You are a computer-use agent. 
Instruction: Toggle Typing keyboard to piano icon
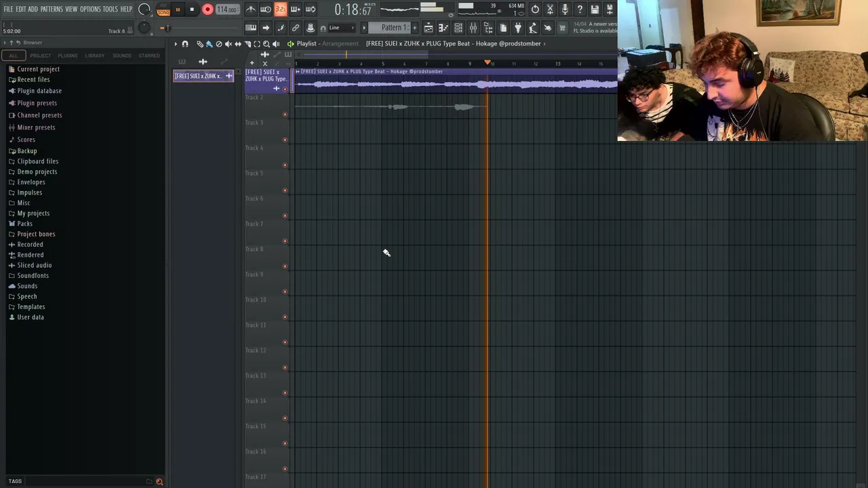(251, 28)
